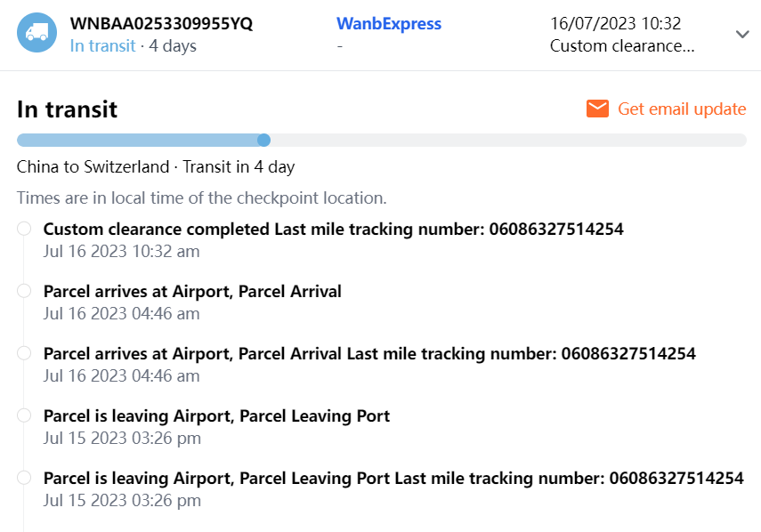
Task: Click the Custom clearance completed event text
Action: tap(333, 229)
